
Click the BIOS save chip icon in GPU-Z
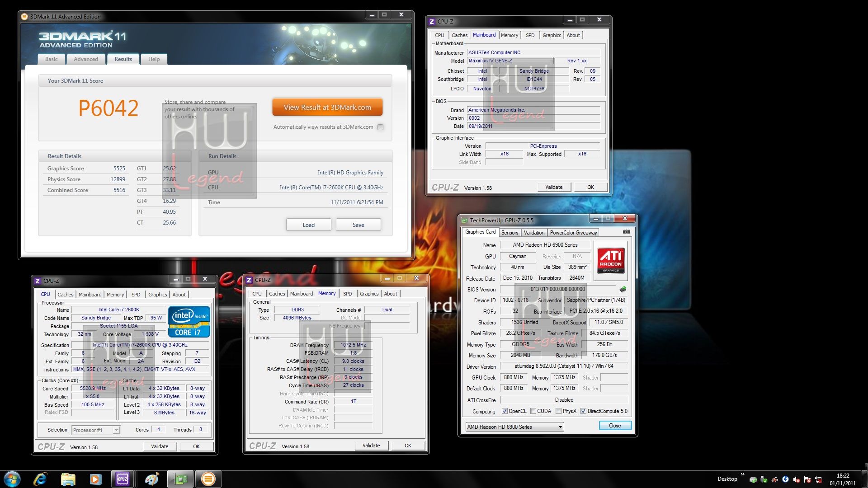click(x=623, y=289)
